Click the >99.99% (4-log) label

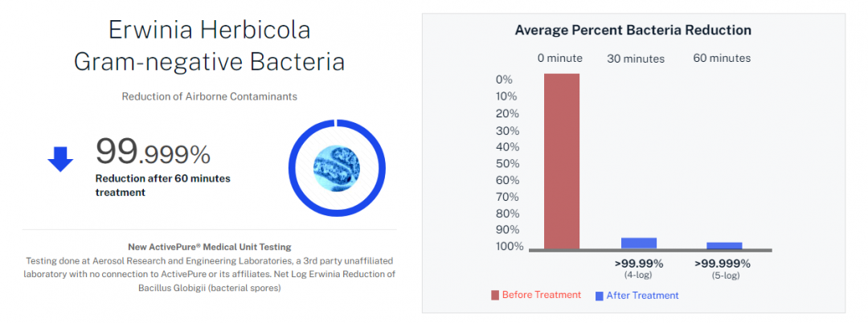639,268
